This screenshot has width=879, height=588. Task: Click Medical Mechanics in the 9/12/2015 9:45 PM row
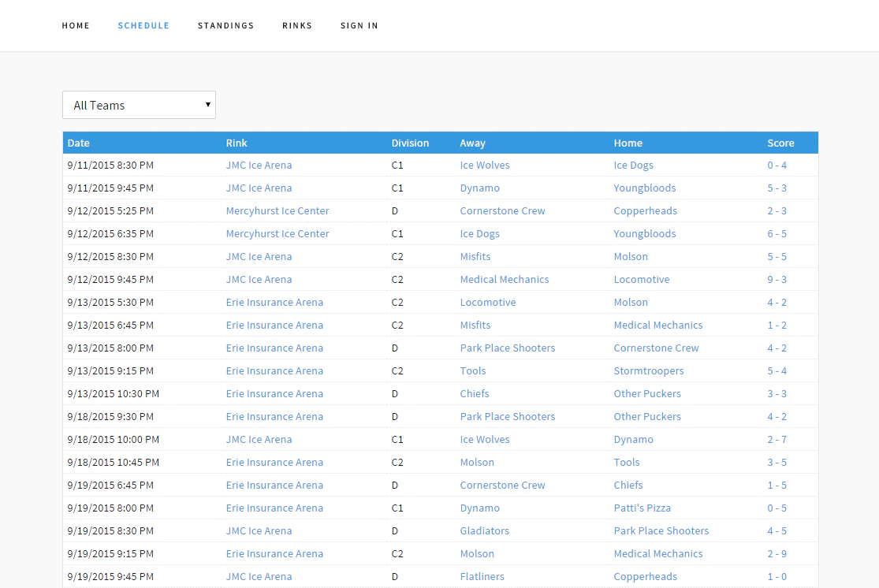[x=505, y=279]
